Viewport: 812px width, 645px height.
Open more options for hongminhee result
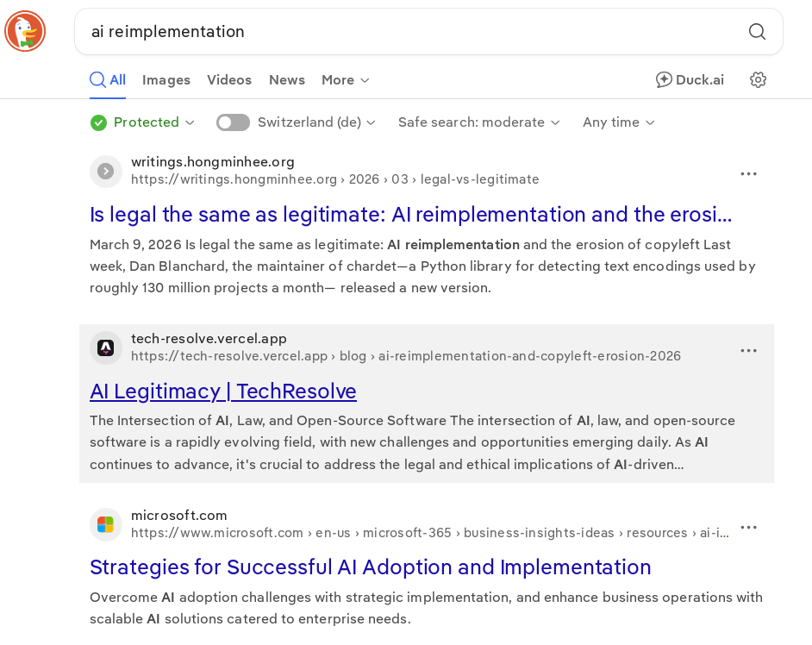pos(748,174)
